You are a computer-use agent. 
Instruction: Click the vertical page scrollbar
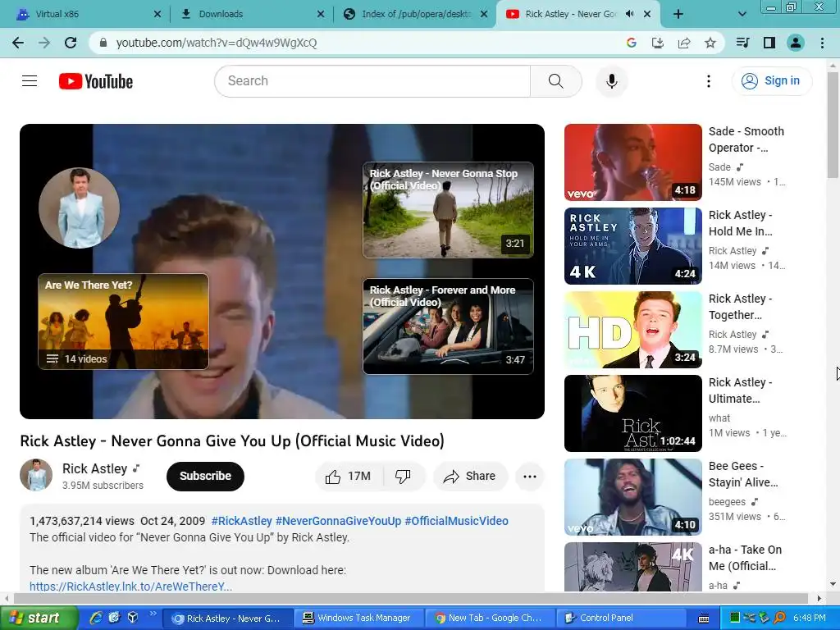tap(833, 125)
